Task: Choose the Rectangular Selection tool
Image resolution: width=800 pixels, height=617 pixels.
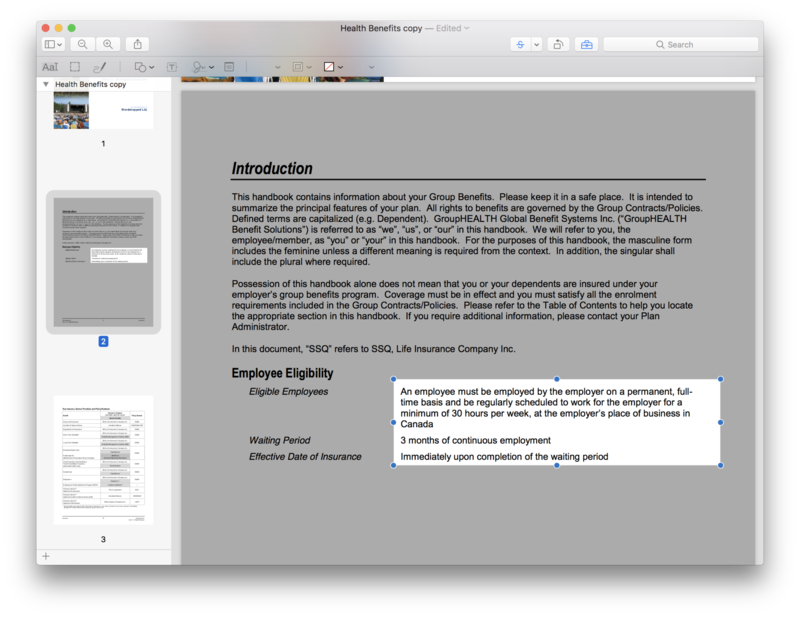Action: [75, 67]
